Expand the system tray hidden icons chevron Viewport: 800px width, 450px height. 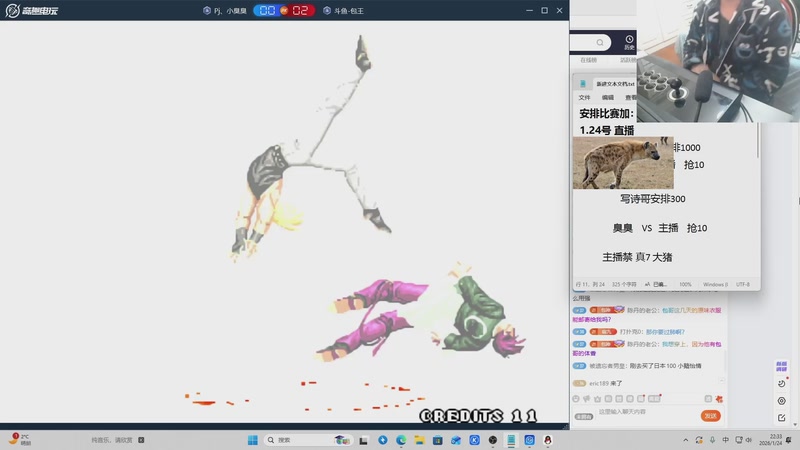[x=686, y=440]
